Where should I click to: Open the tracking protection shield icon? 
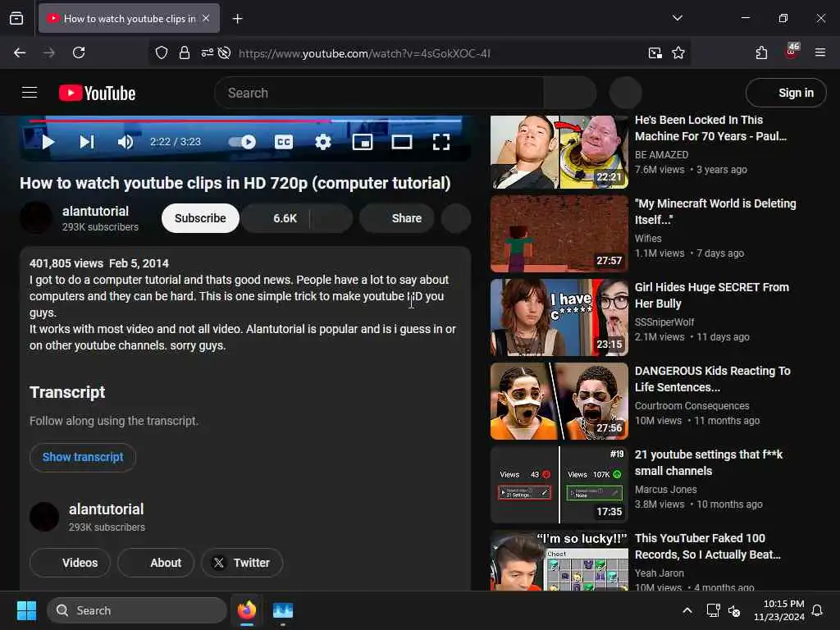(162, 52)
